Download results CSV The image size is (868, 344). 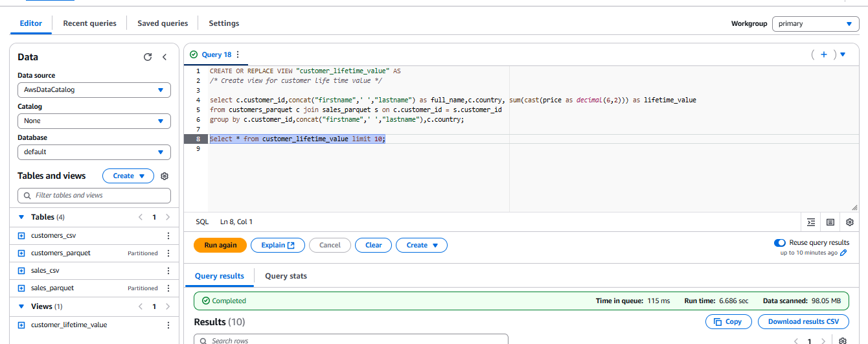click(803, 322)
